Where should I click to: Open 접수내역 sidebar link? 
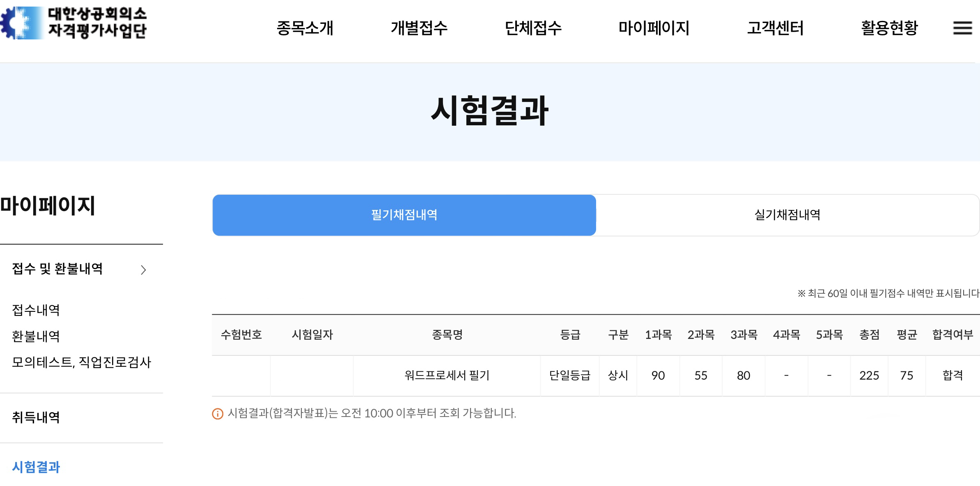[x=36, y=310]
